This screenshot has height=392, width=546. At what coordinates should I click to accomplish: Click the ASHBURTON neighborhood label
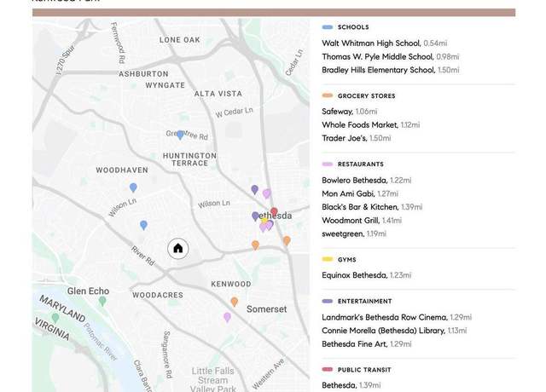coord(143,74)
